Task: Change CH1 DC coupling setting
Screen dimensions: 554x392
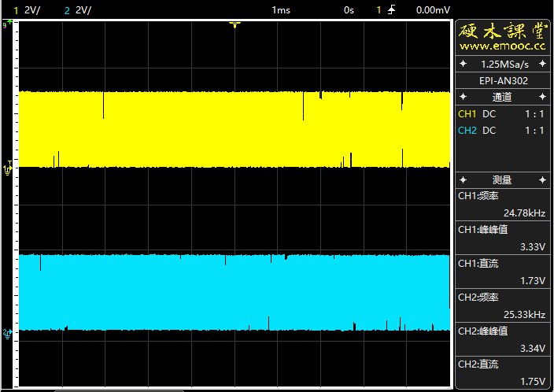Action: click(489, 114)
